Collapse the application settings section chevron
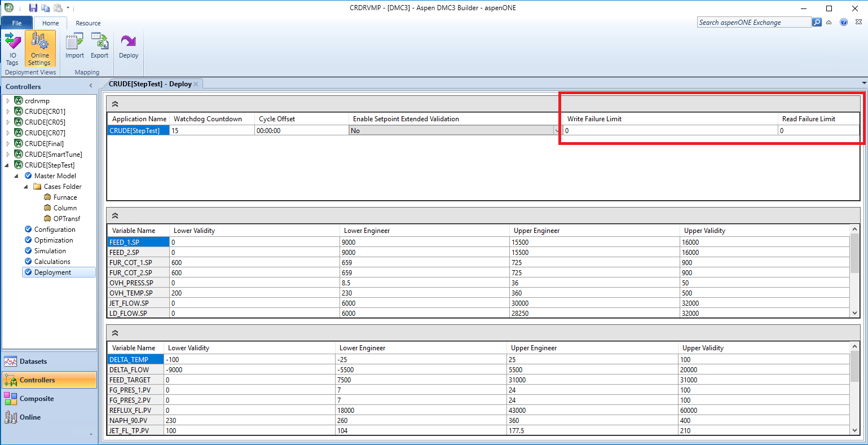The height and width of the screenshot is (445, 868). click(115, 104)
